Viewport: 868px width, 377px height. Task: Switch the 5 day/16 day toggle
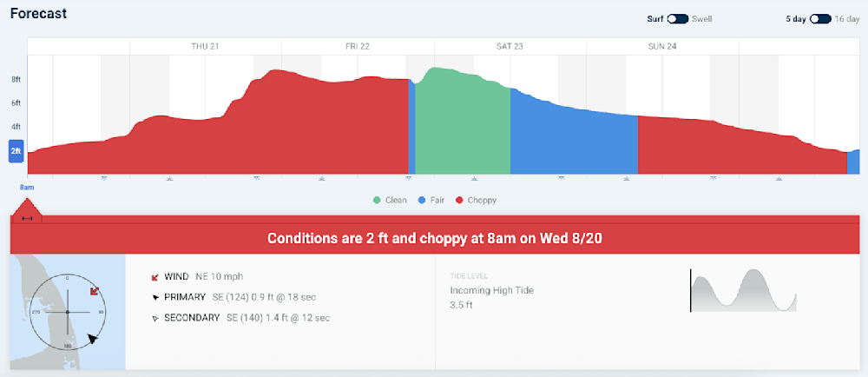[x=820, y=18]
